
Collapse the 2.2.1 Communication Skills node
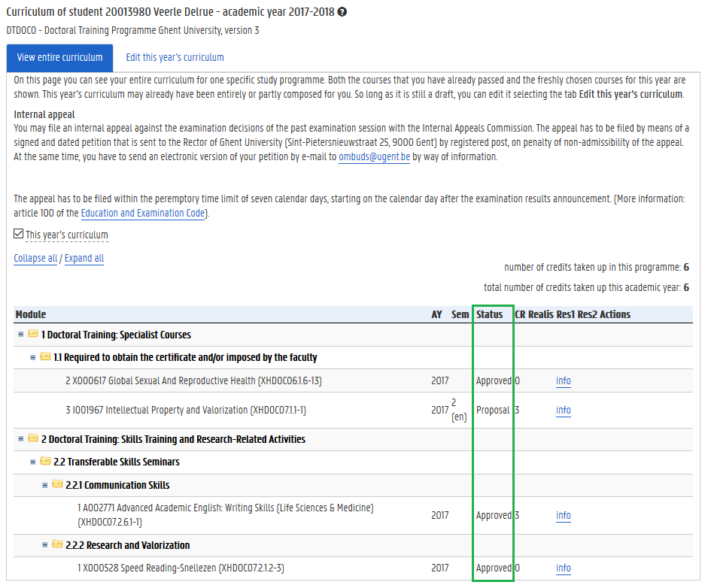point(45,485)
